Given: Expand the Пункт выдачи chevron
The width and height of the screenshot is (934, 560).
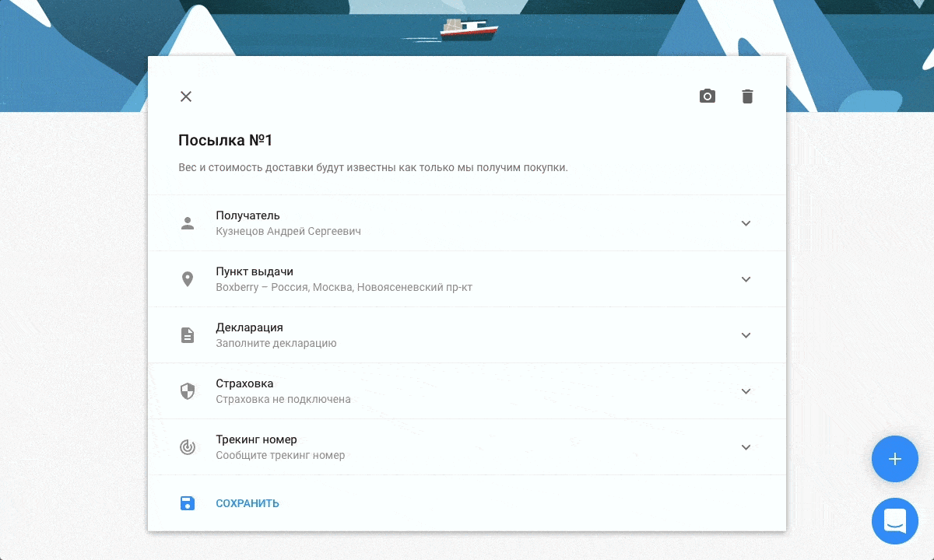Looking at the screenshot, I should click(746, 279).
